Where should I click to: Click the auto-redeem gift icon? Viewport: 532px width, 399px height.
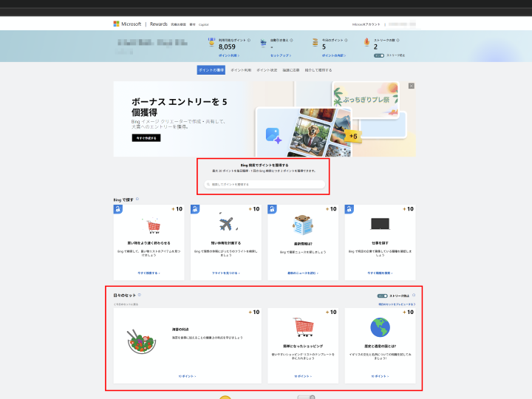[x=263, y=43]
